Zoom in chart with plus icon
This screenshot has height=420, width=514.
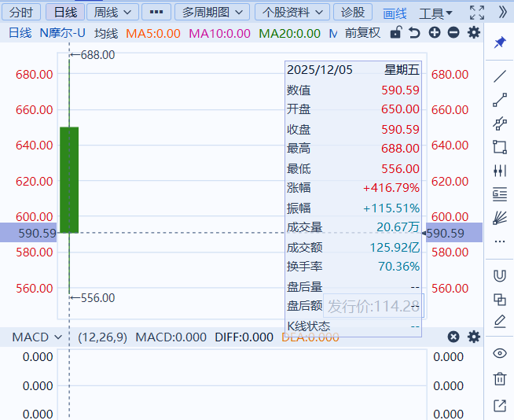click(434, 33)
